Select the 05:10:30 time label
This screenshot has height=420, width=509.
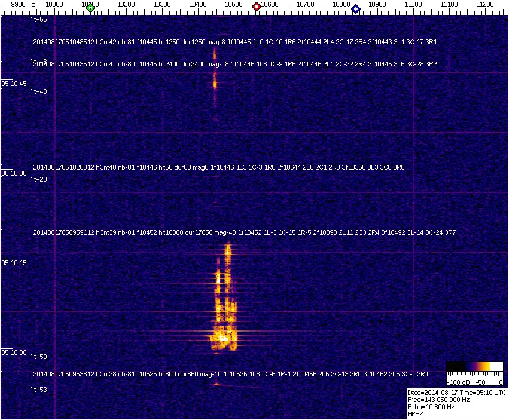tap(14, 173)
